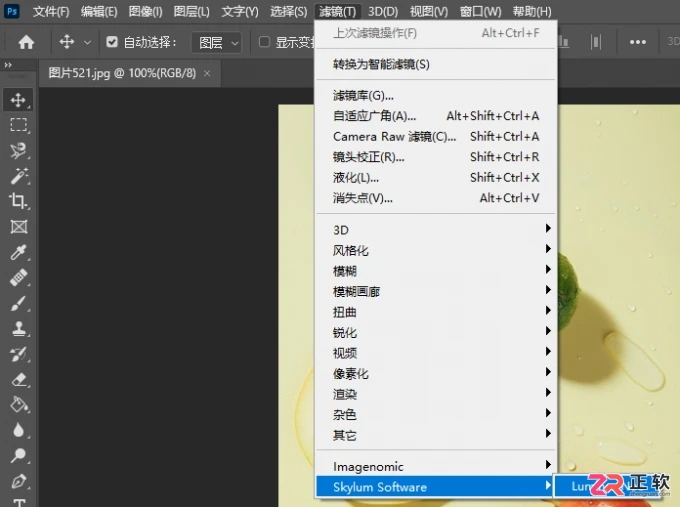Open the 窗口(W) menu
This screenshot has height=507, width=680.
click(480, 11)
